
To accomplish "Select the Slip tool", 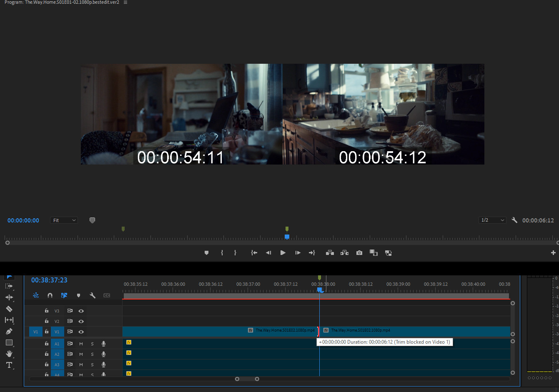I will pyautogui.click(x=9, y=320).
